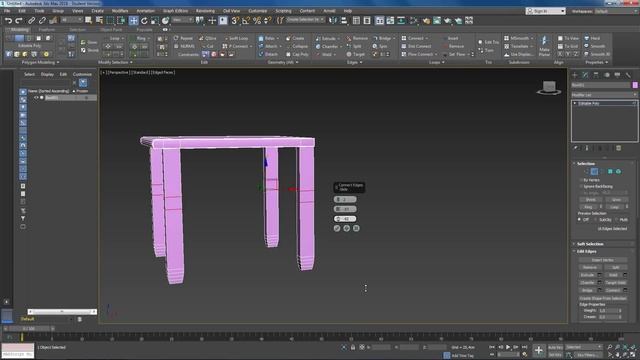Open the Render Setup teapot icon
Viewport: 640px width, 360px height.
pos(426,20)
